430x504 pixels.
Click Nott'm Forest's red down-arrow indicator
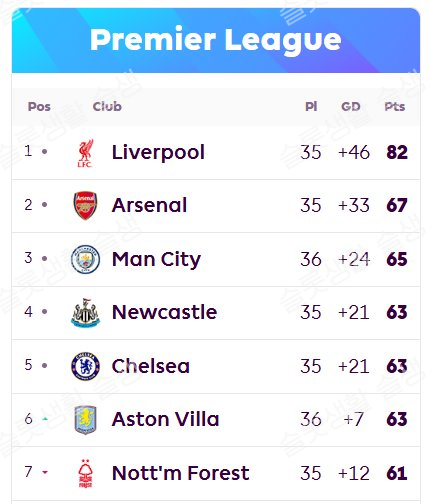coord(45,472)
